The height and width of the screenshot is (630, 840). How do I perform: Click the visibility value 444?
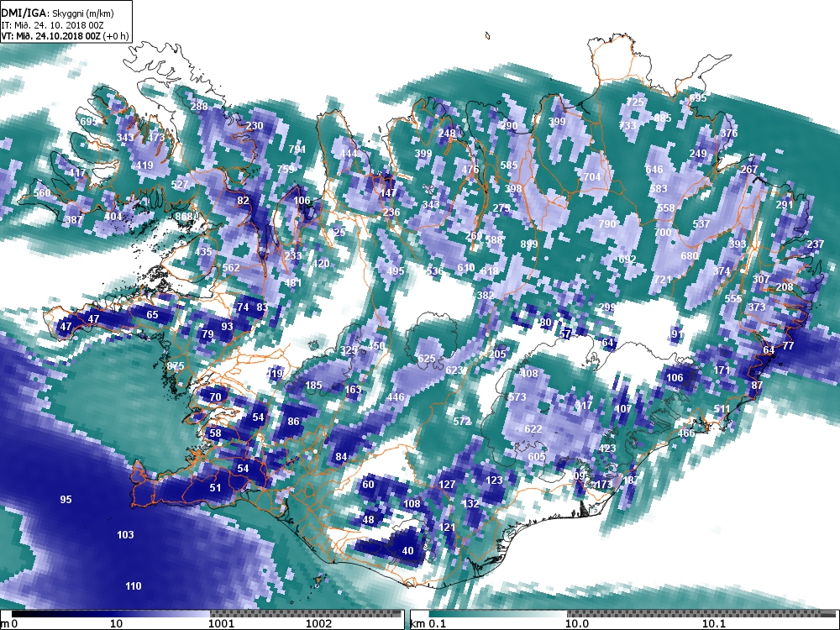(x=349, y=154)
